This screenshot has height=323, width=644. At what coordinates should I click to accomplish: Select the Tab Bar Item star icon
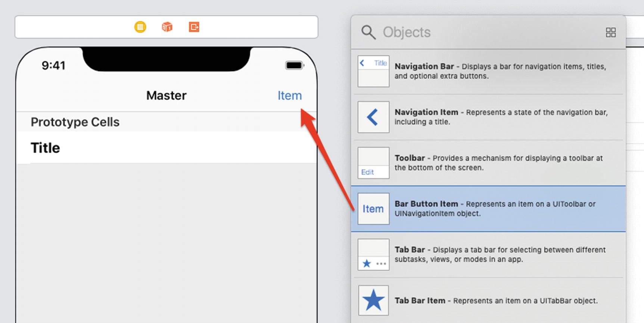(x=373, y=301)
